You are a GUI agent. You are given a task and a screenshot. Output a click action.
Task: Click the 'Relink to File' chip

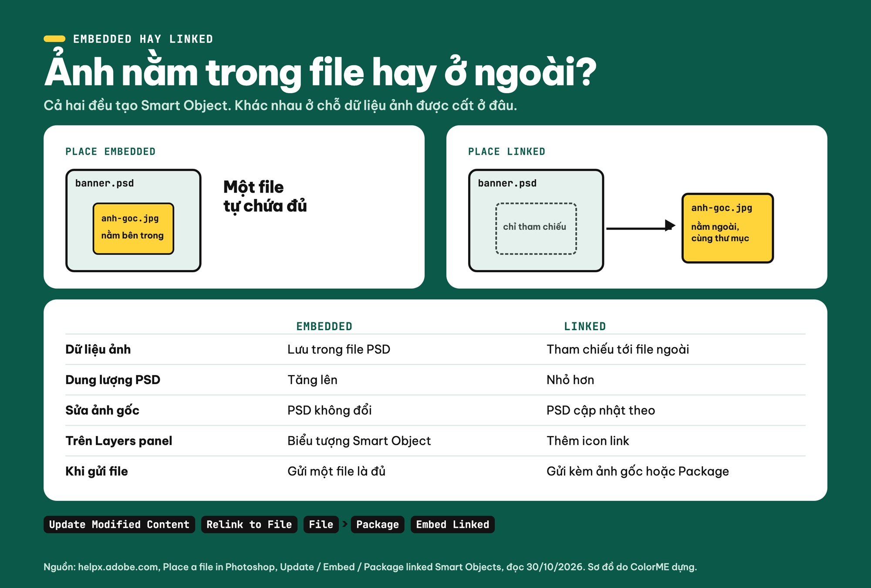(x=249, y=524)
